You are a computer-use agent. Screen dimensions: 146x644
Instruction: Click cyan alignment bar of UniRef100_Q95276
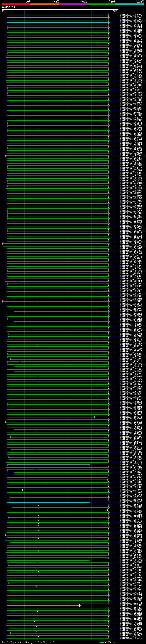point(48,502)
